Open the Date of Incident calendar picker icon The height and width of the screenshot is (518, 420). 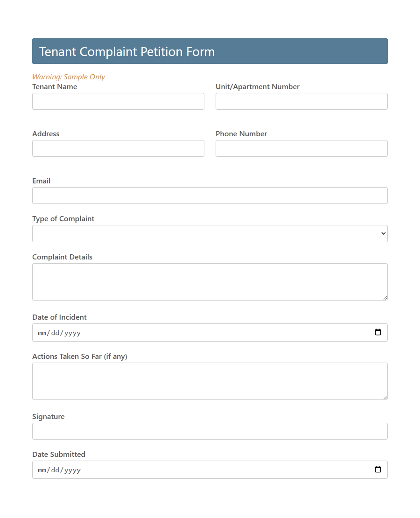(378, 332)
